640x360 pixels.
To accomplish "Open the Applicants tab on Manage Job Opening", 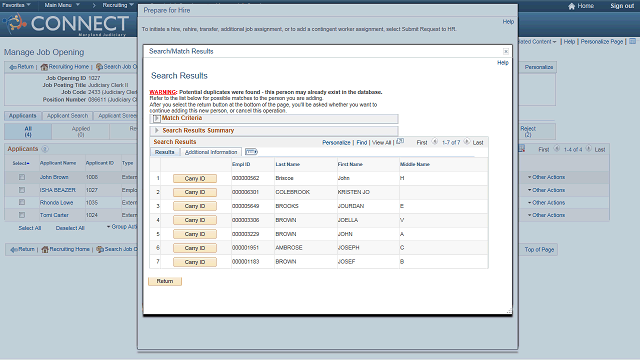I will (22, 116).
